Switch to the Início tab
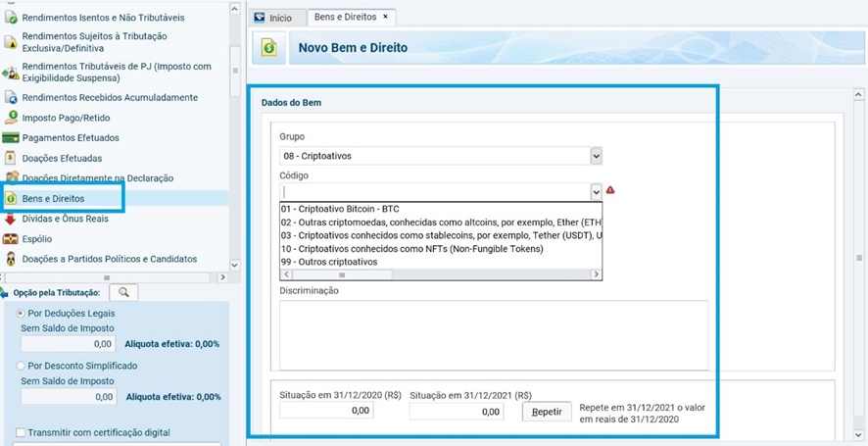Viewport: 868px width, 446px height. point(273,18)
